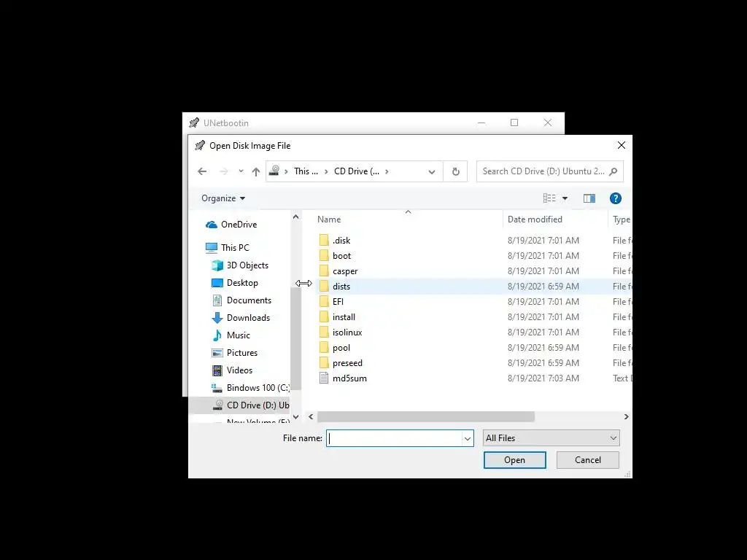Screen dimensions: 747x560
Task: Select the casper folder
Action: click(x=345, y=271)
